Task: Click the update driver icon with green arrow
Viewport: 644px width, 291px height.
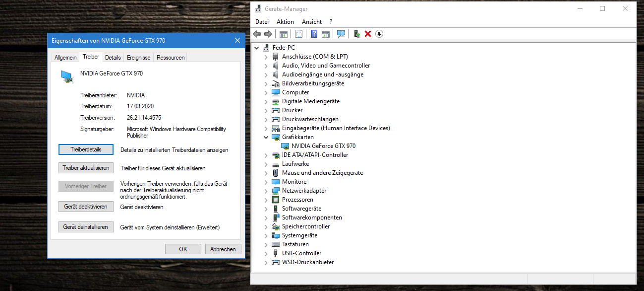Action: pos(356,34)
